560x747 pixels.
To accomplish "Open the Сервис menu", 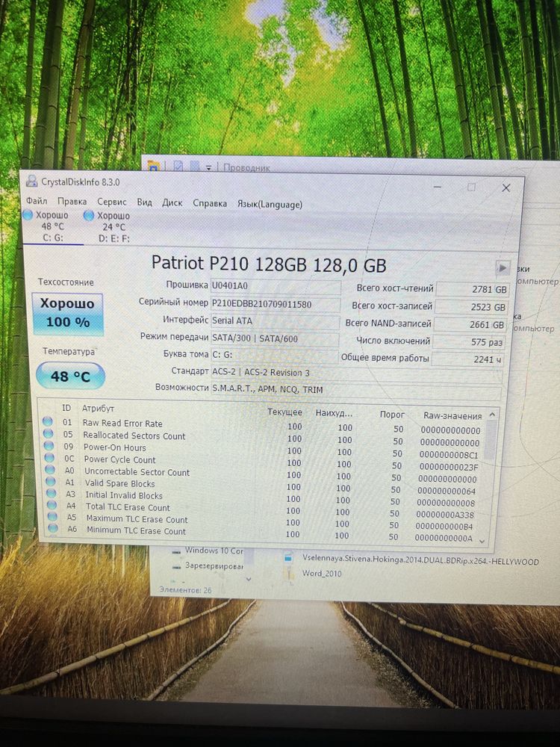I will tap(112, 202).
